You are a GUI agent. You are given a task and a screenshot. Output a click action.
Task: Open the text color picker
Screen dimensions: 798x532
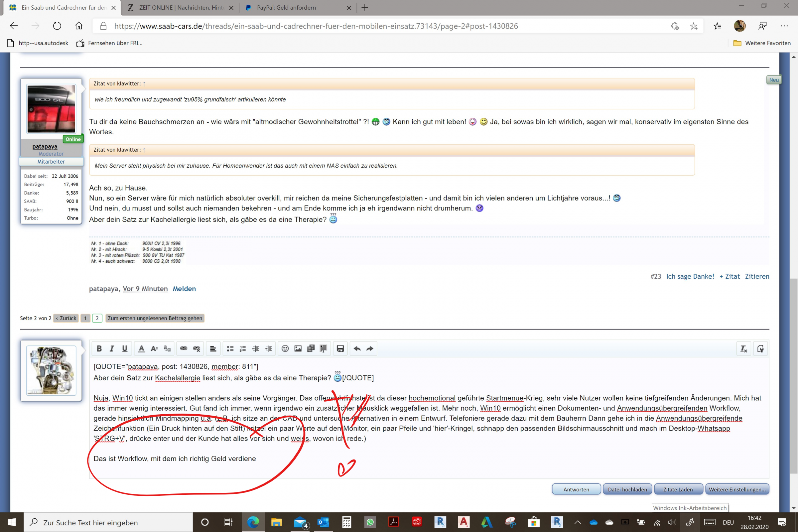coord(142,348)
